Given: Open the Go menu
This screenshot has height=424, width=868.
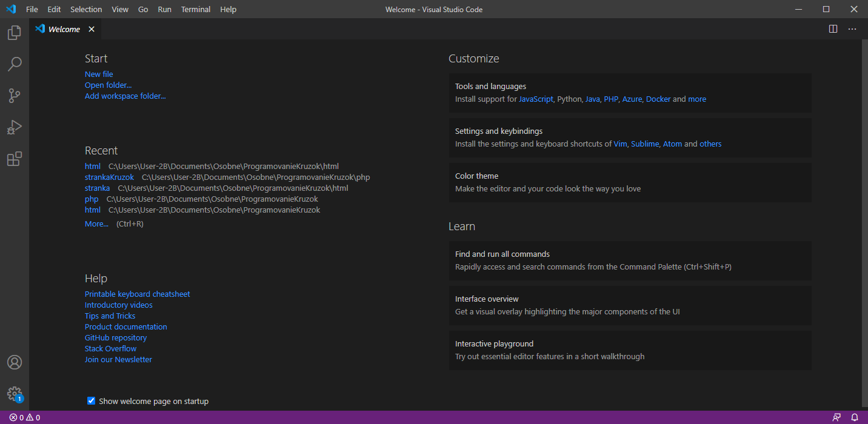Looking at the screenshot, I should [143, 9].
